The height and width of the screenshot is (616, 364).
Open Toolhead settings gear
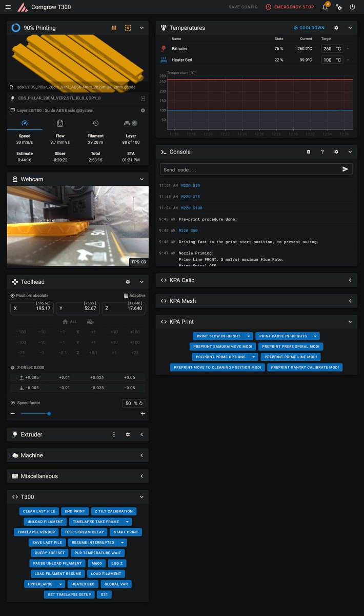pos(128,282)
